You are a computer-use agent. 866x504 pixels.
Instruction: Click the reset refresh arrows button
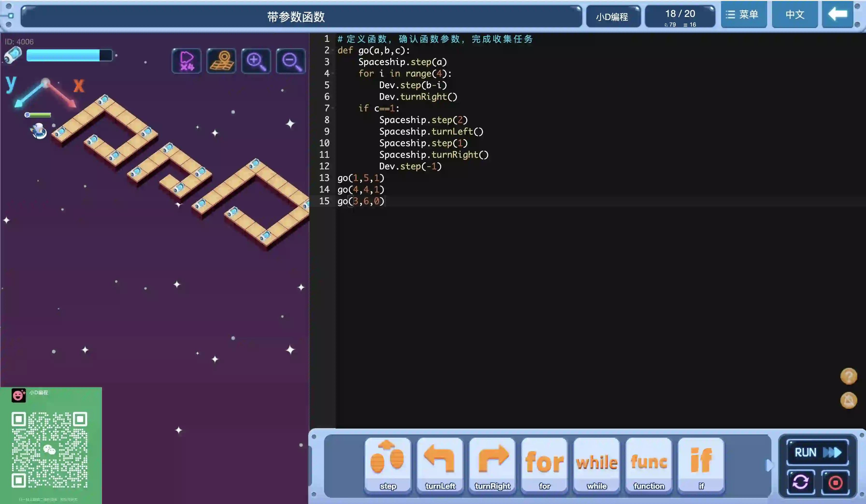[x=801, y=482]
